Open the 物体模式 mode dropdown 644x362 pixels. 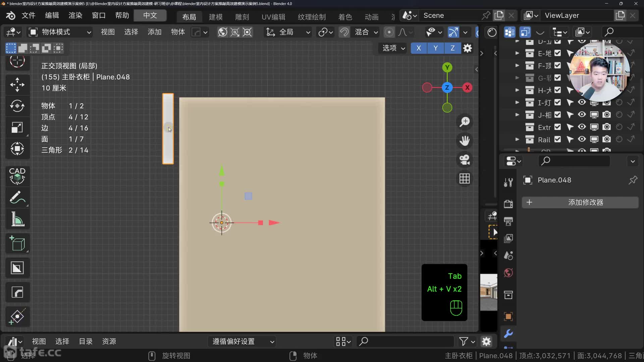pos(60,32)
